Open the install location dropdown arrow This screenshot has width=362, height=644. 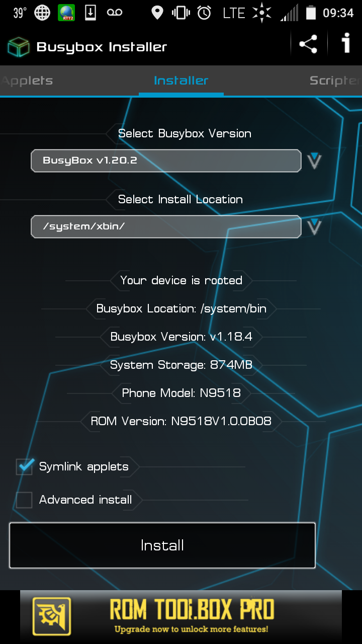314,226
